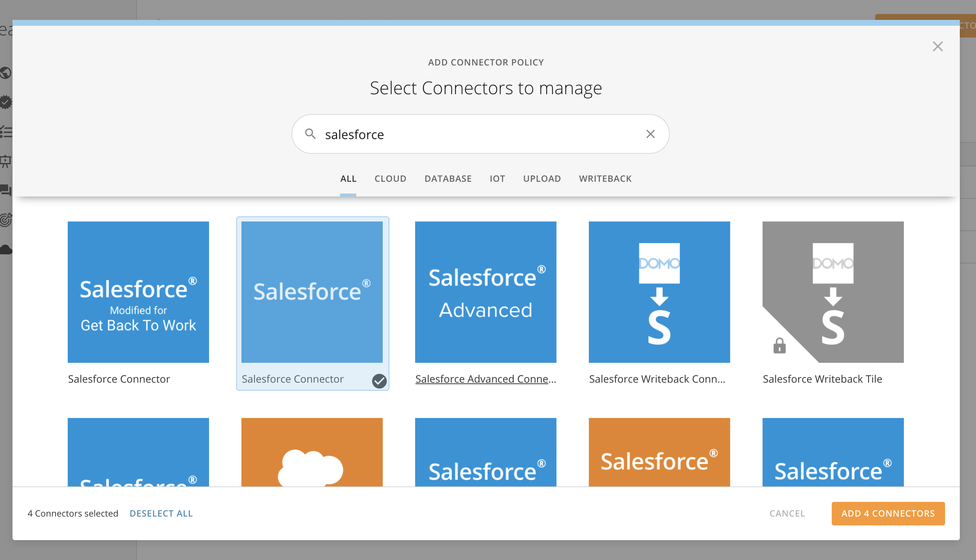Select the certification badge icon in the sidebar
The height and width of the screenshot is (560, 976).
coord(6,102)
